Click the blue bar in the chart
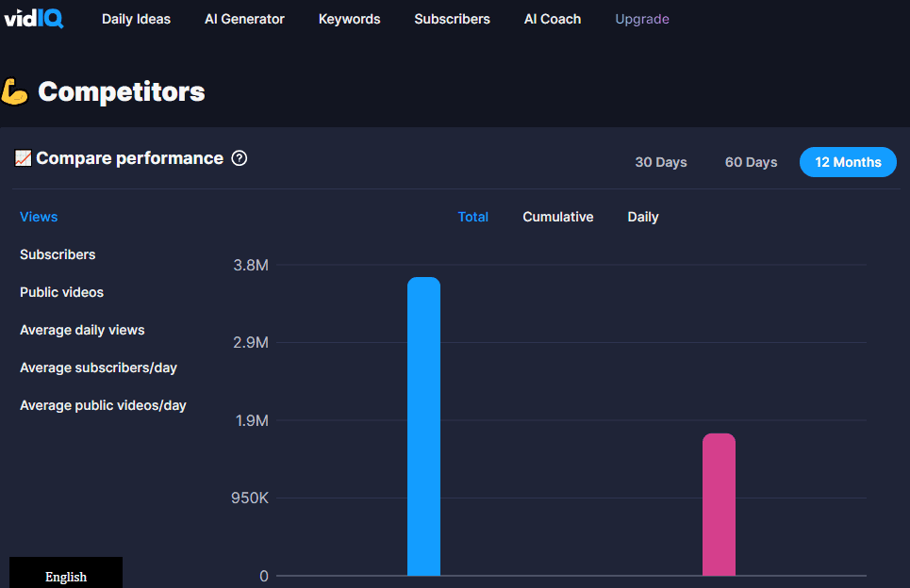The height and width of the screenshot is (588, 910). [423, 424]
